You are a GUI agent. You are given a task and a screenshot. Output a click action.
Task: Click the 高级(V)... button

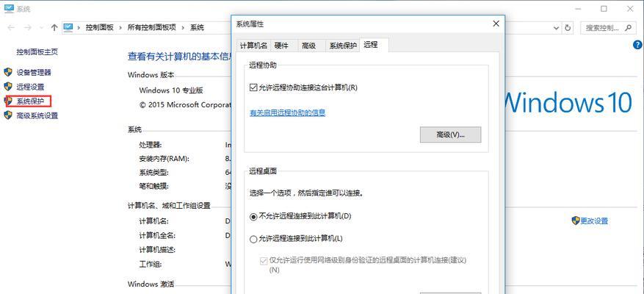click(x=451, y=135)
